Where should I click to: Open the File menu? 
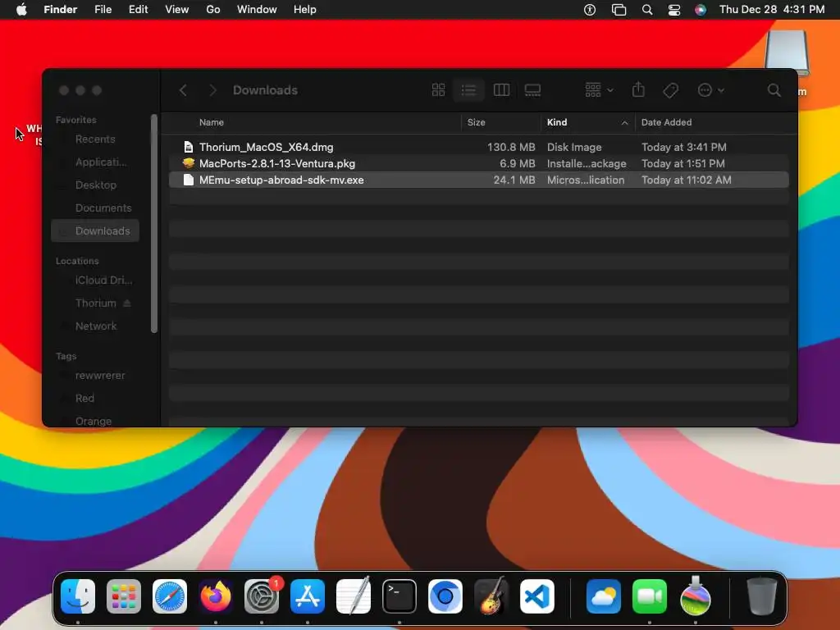103,10
